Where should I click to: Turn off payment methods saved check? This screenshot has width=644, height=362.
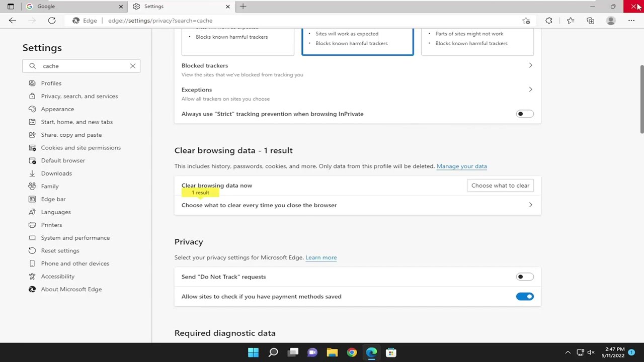[525, 297]
